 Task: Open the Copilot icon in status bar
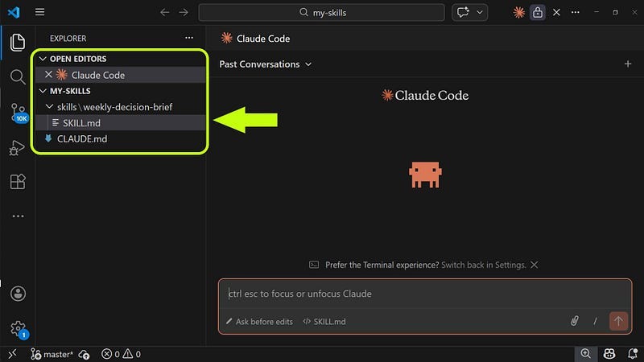(x=609, y=353)
